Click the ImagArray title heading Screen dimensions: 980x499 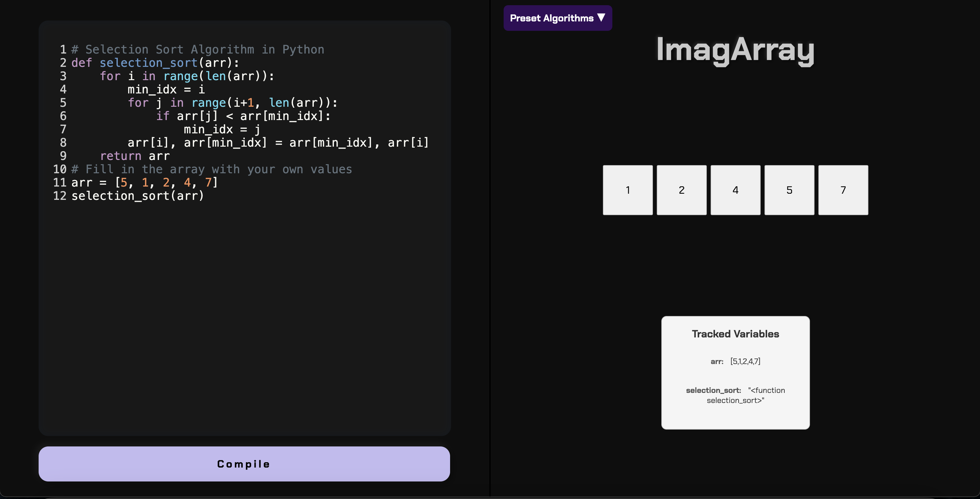click(x=735, y=50)
